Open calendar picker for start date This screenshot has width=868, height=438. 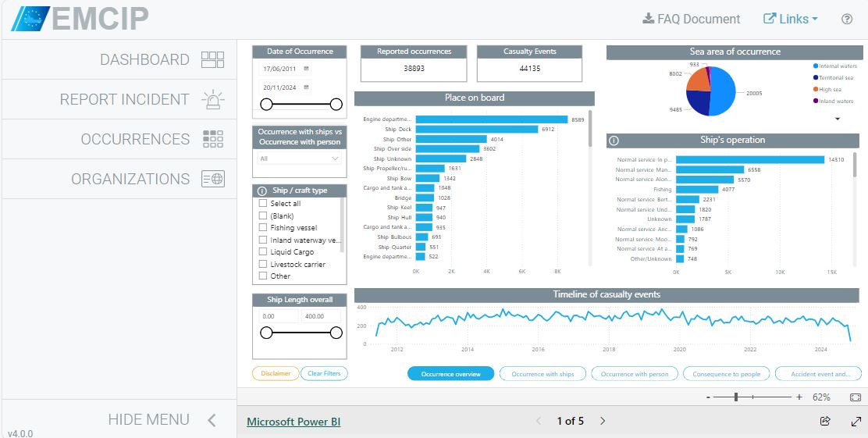tap(306, 69)
